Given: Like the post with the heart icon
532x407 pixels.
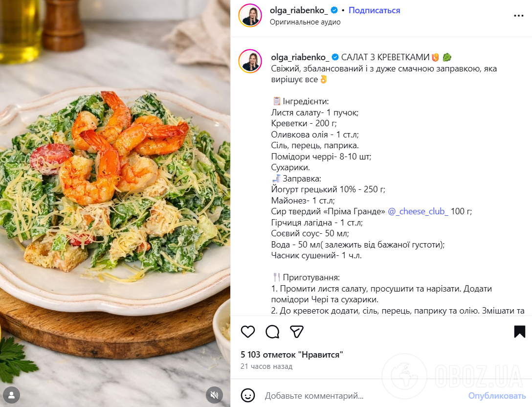Looking at the screenshot, I should coord(248,332).
